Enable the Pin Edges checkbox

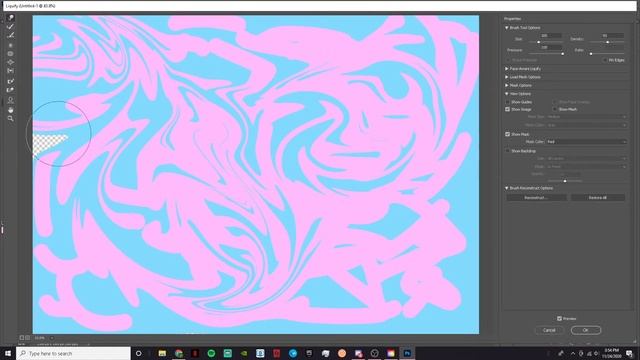(605, 60)
